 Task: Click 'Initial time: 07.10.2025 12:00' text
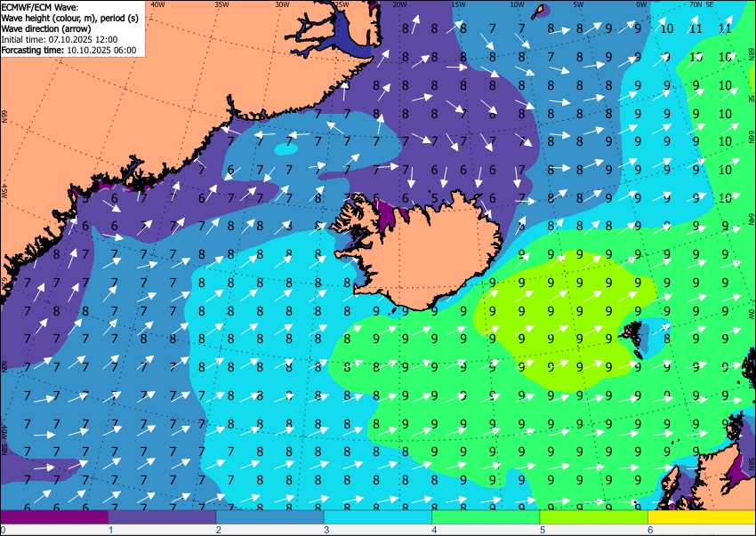point(60,39)
